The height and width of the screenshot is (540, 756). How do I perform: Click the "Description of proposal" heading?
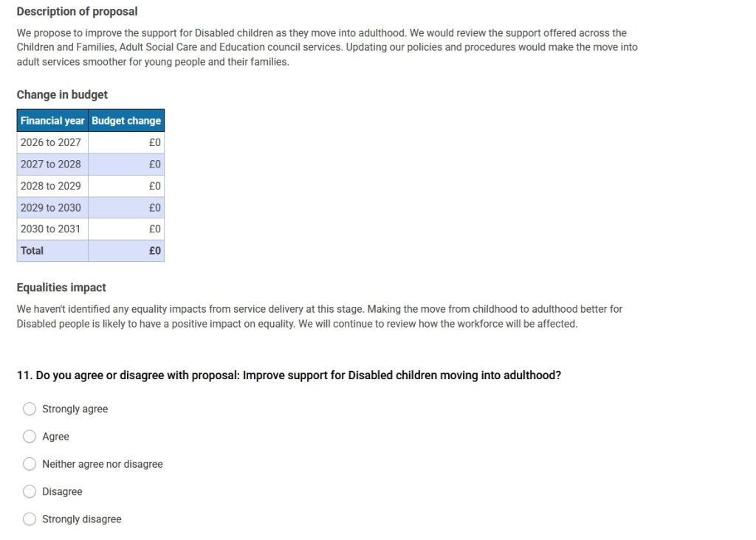click(77, 12)
